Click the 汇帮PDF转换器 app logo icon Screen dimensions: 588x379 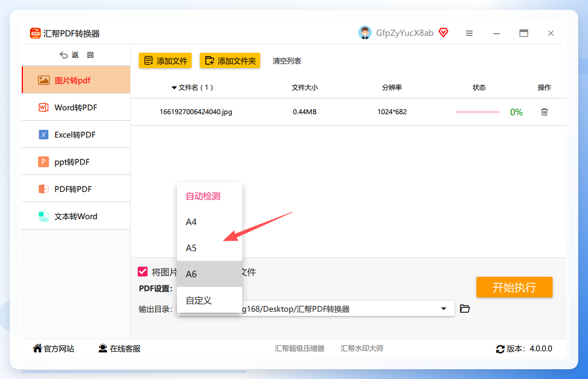pos(35,33)
